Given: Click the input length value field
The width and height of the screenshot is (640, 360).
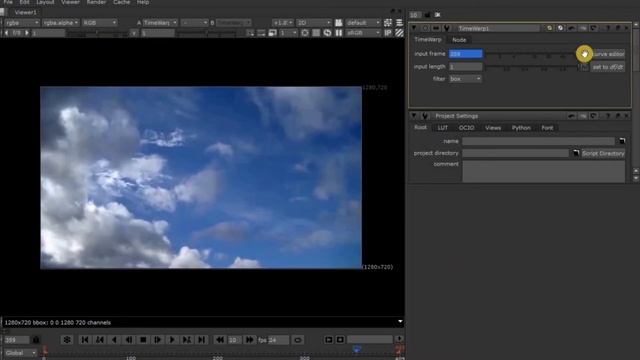Looking at the screenshot, I should pos(465,67).
